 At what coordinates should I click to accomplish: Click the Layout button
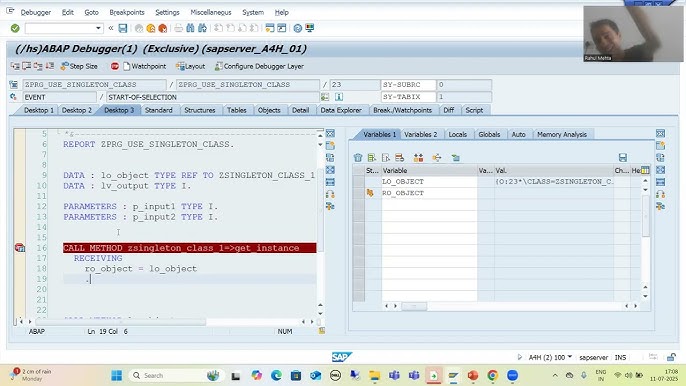coord(191,66)
